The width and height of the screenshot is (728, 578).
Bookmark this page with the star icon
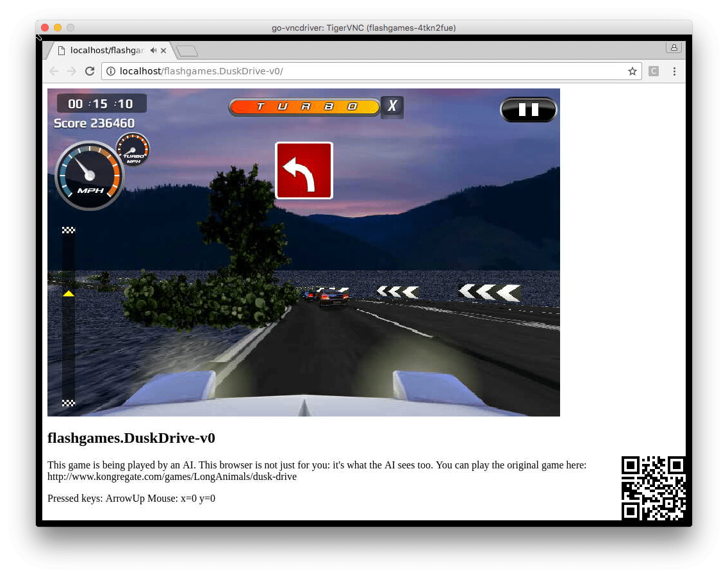tap(632, 71)
